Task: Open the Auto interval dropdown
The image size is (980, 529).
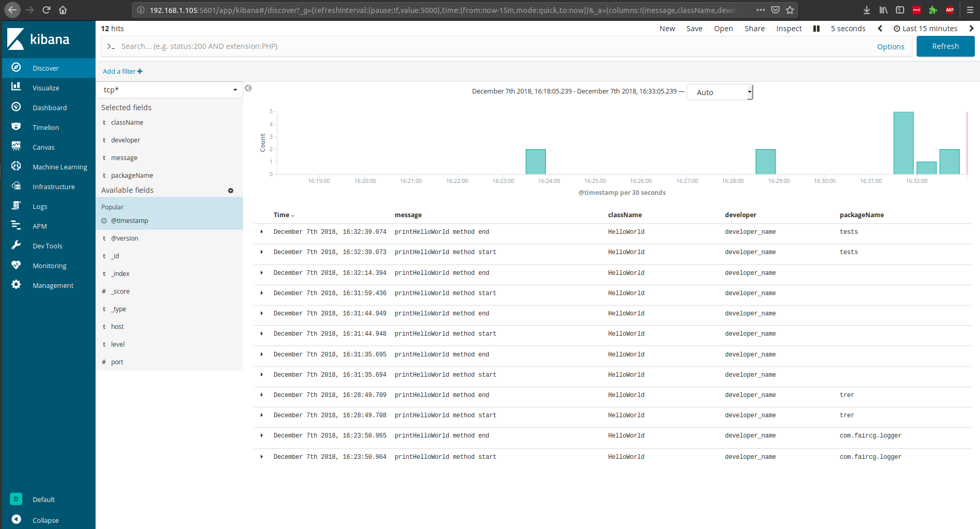Action: (x=719, y=92)
